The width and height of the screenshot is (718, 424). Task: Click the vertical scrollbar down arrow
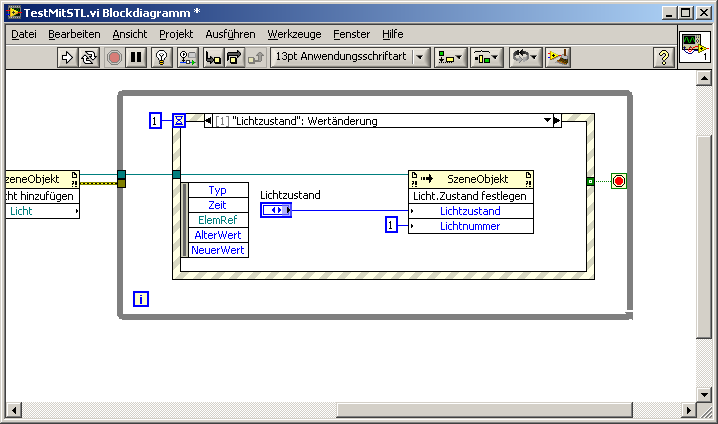coord(704,394)
